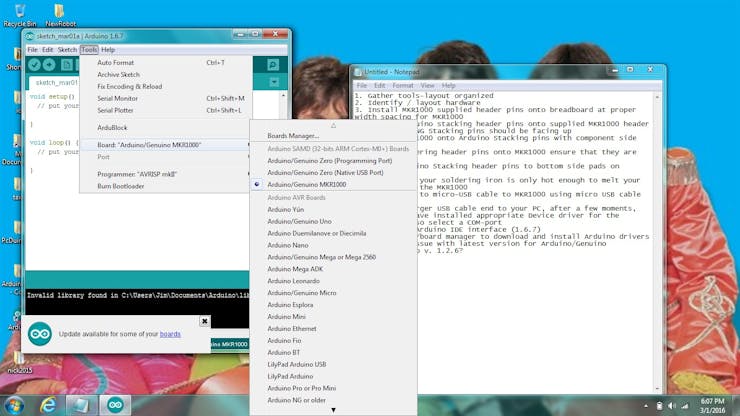Image resolution: width=740 pixels, height=416 pixels.
Task: Choose Arduino Pro or Pro Mini
Action: [x=333, y=388]
